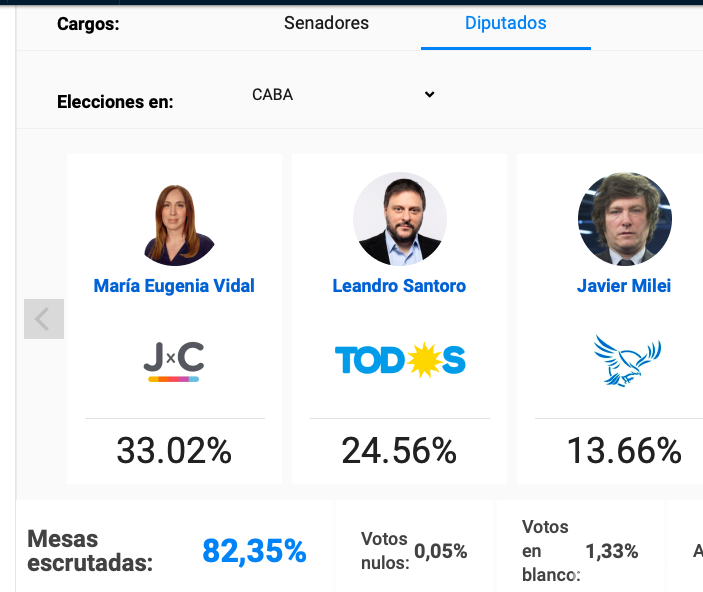This screenshot has height=592, width=703.
Task: Click Santoro's 24.56% result
Action: tap(399, 451)
